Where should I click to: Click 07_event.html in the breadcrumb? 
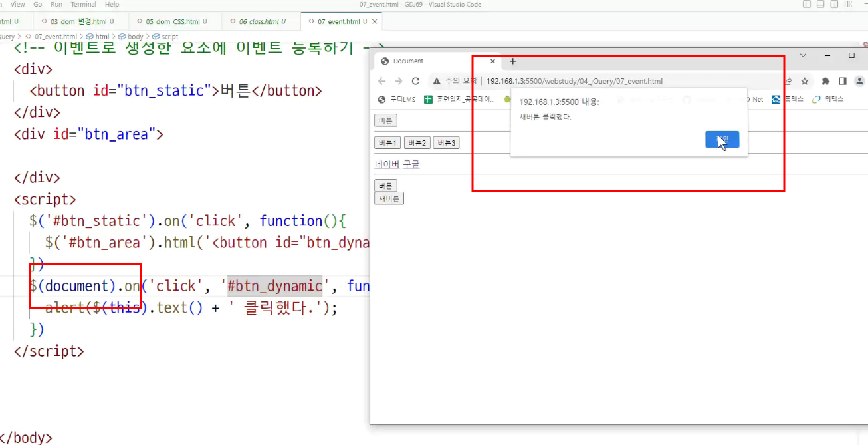point(51,37)
